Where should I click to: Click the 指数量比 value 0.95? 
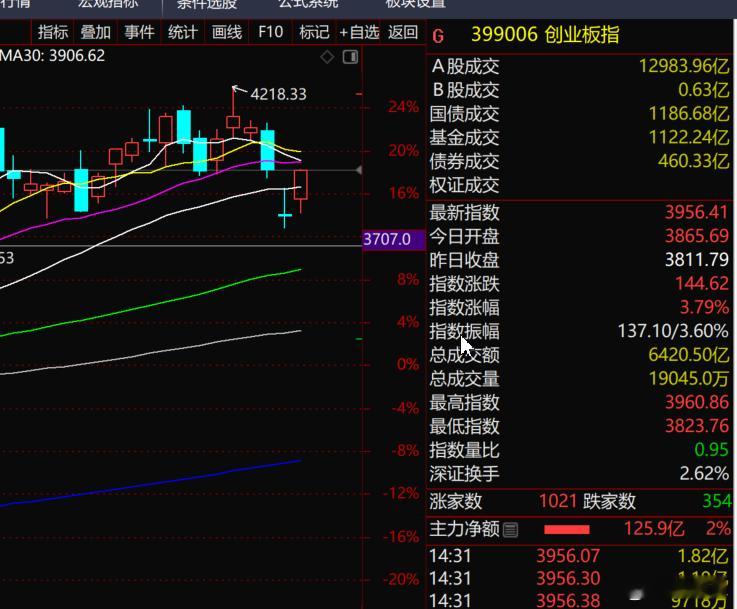[x=711, y=450]
